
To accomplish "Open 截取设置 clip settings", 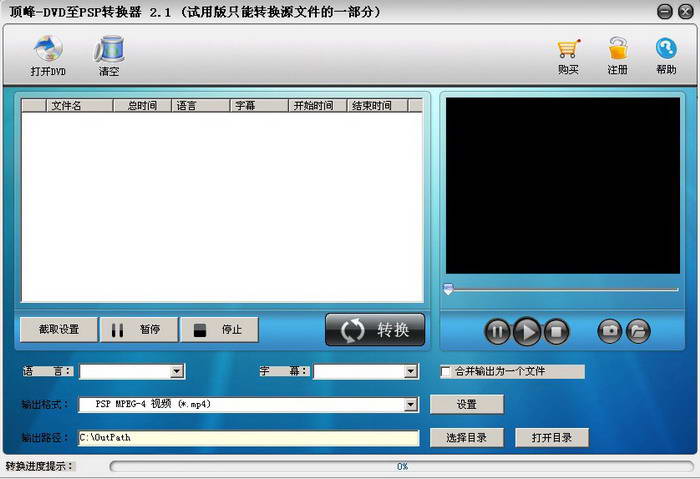I will (x=59, y=329).
